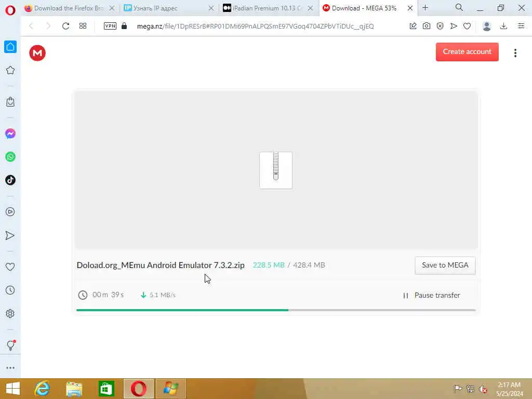This screenshot has width=532, height=399.
Task: Open ad blocker shield icon
Action: (x=440, y=26)
